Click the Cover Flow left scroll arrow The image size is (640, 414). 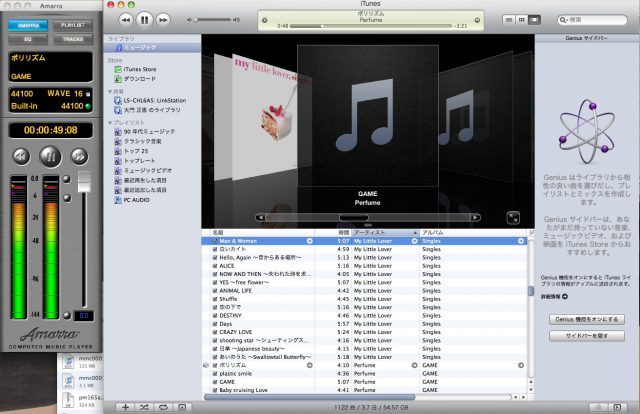pyautogui.click(x=260, y=218)
